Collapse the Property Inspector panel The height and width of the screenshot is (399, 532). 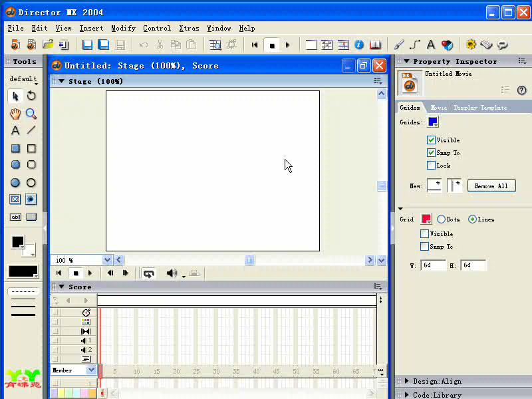[406, 61]
